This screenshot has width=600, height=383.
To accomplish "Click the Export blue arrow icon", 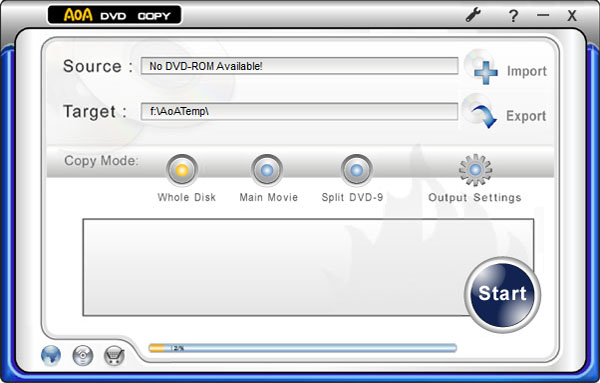I will click(x=480, y=112).
